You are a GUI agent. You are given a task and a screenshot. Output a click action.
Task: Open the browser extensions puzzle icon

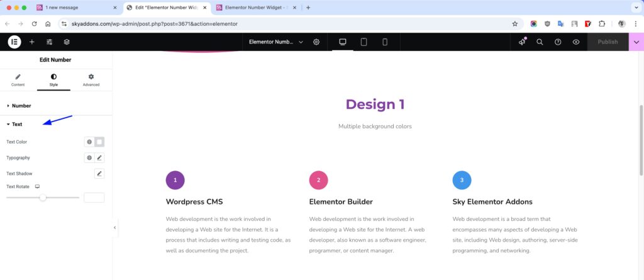[x=602, y=24]
